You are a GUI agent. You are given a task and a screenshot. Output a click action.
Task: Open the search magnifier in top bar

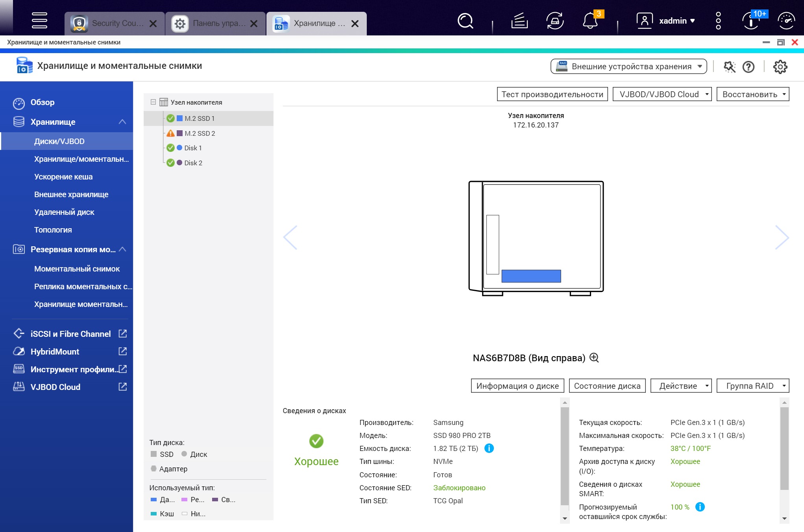pyautogui.click(x=465, y=21)
